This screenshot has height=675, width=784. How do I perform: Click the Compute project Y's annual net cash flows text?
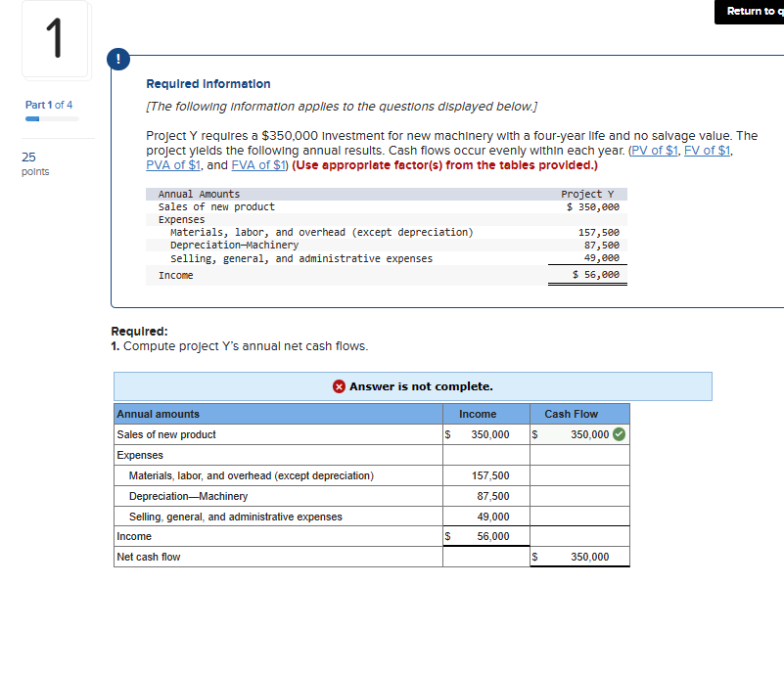point(246,346)
